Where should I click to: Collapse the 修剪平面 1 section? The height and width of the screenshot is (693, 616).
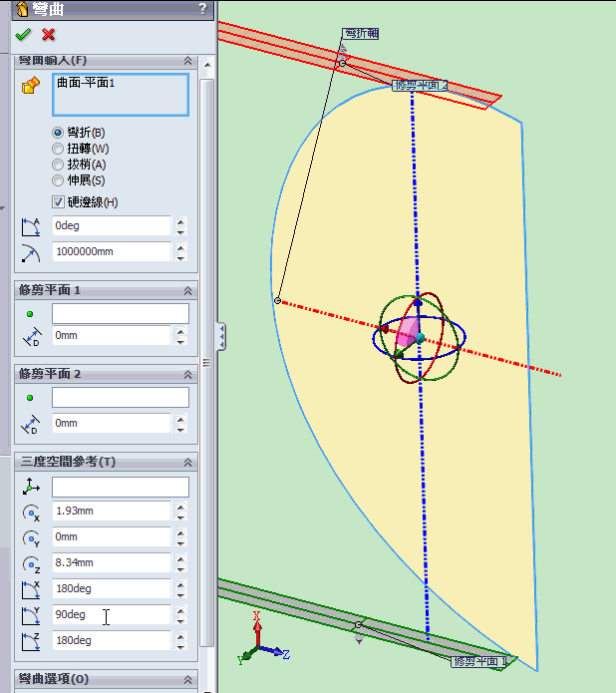pyautogui.click(x=187, y=291)
